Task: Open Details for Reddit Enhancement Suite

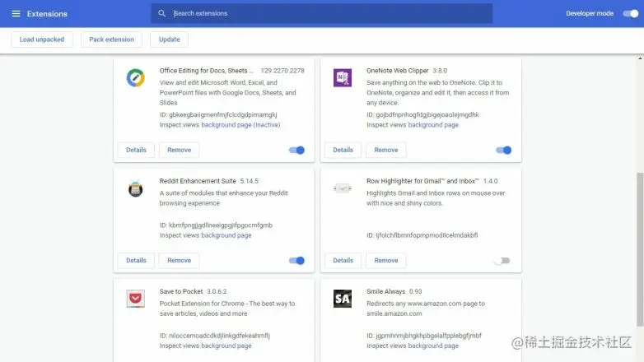Action: [x=136, y=260]
